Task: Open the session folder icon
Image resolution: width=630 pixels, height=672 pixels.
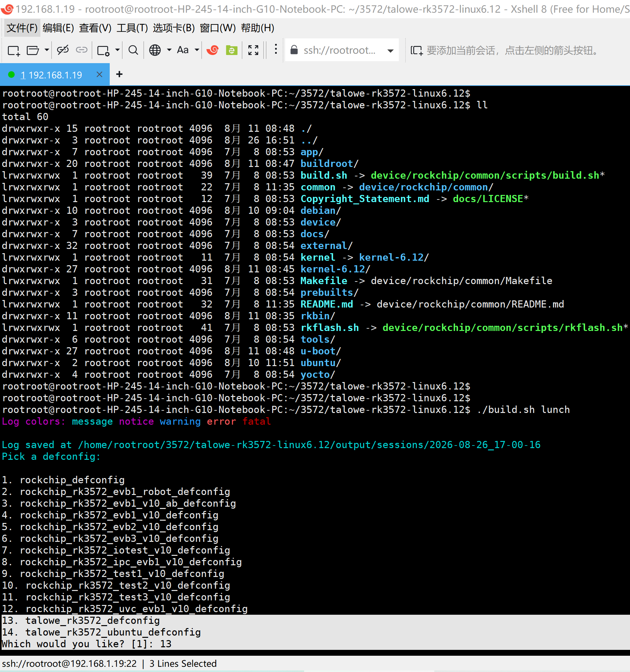Action: coord(33,51)
